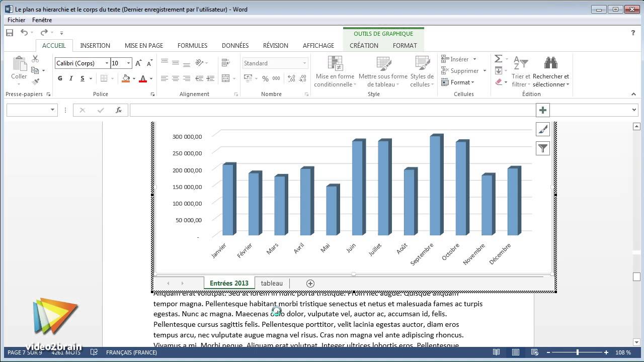644x362 pixels.
Task: Align text to the left
Action: tap(165, 78)
